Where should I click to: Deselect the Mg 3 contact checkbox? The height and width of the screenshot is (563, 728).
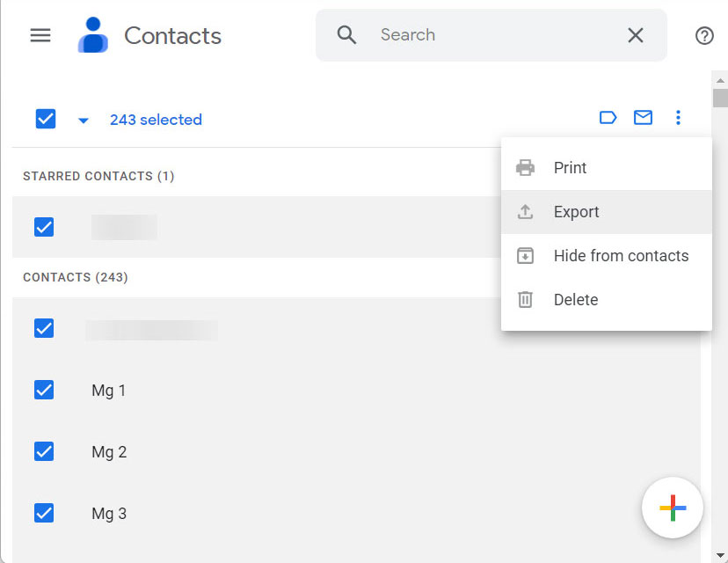pos(44,513)
